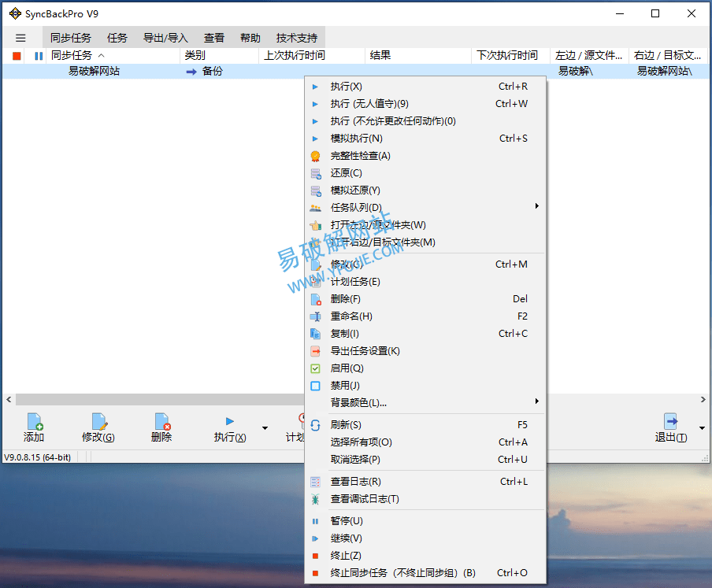Screen dimensions: 712x588
Task: Select 暂停 (Pause) in context menu
Action: pyautogui.click(x=347, y=521)
